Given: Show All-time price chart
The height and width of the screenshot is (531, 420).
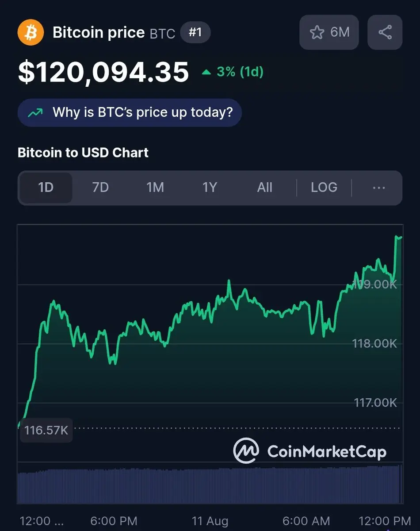Looking at the screenshot, I should [264, 188].
